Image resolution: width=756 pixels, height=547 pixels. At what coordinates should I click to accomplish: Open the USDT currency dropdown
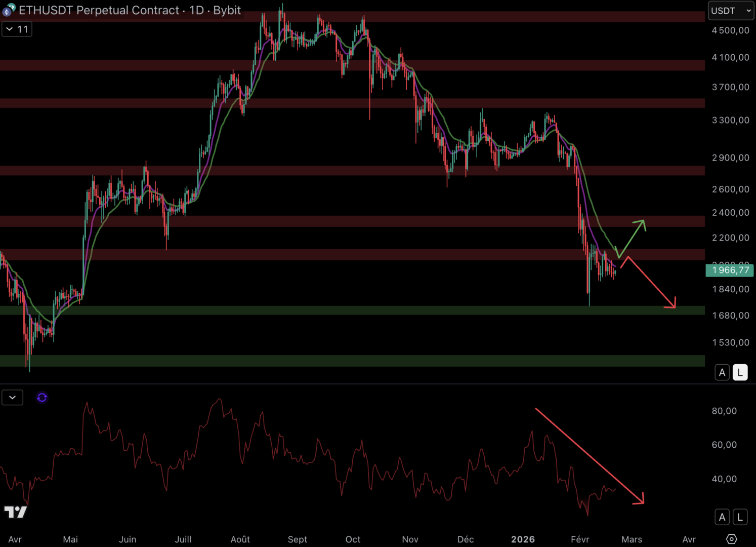(731, 11)
